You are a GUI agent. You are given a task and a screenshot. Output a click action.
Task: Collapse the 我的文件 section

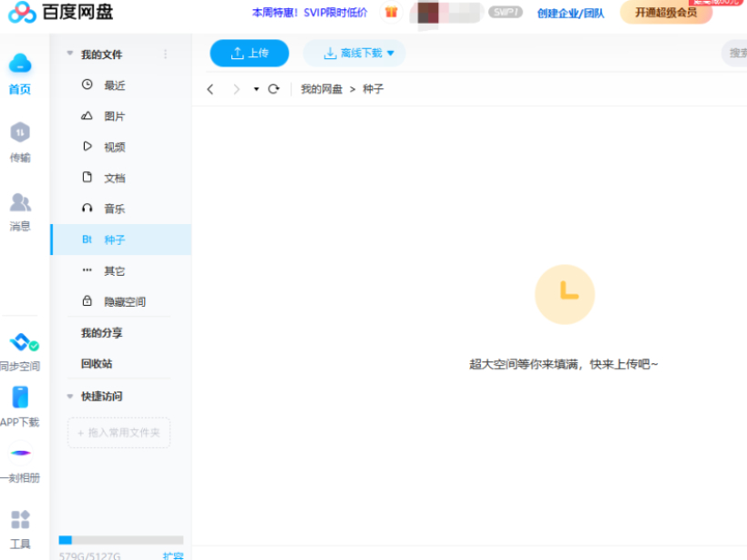click(70, 54)
